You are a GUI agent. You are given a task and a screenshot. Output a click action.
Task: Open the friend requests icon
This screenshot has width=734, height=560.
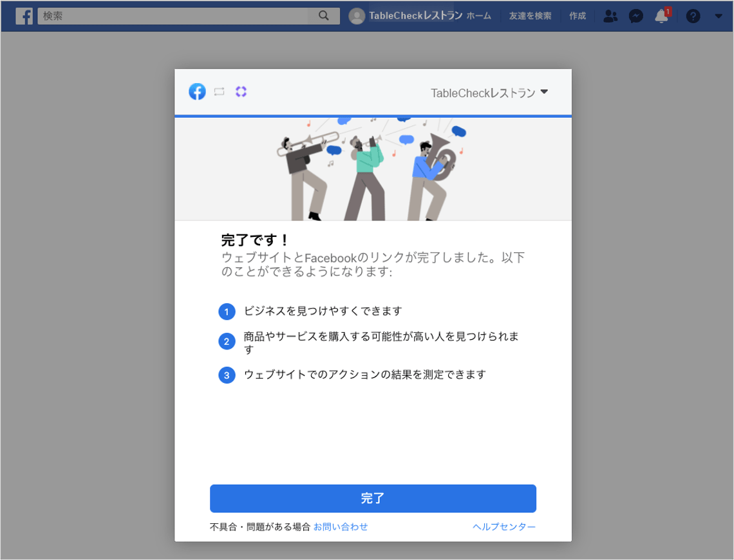click(610, 16)
